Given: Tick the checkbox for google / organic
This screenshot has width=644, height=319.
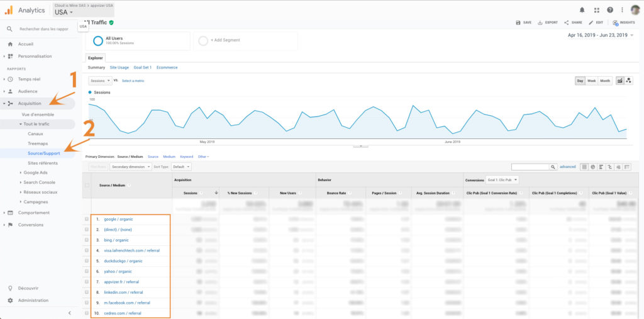Looking at the screenshot, I should click(x=87, y=219).
